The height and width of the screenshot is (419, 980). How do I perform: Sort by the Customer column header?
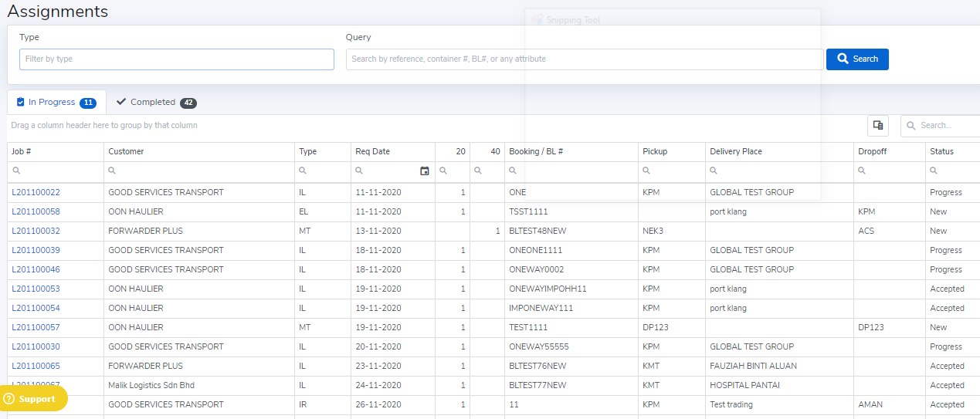tap(127, 151)
